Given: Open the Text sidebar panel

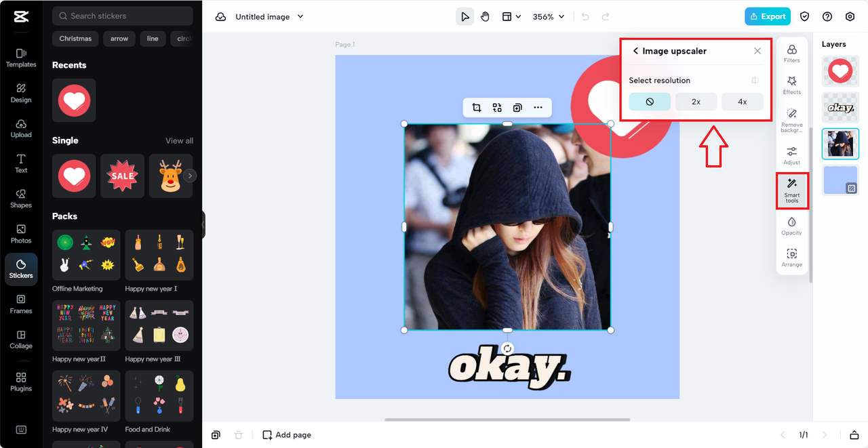Looking at the screenshot, I should coord(21,163).
